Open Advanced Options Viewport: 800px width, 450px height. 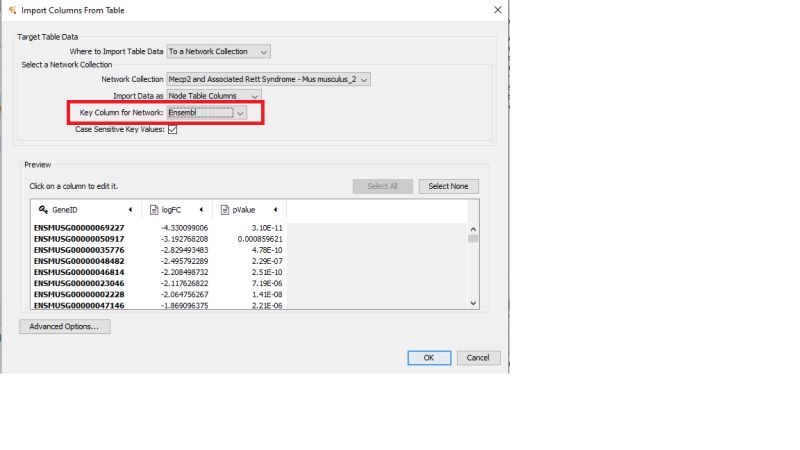pyautogui.click(x=64, y=327)
